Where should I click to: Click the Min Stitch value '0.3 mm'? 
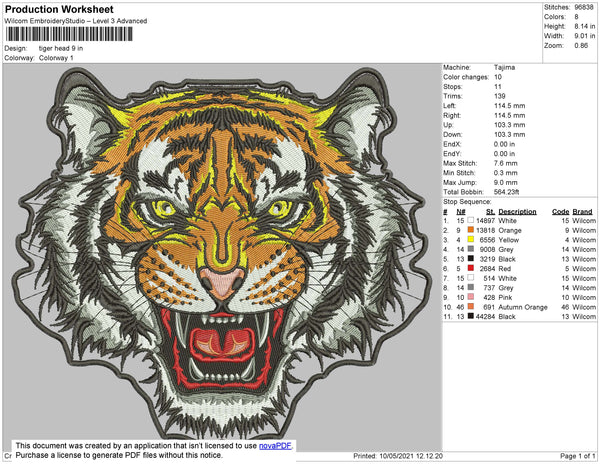pos(505,173)
